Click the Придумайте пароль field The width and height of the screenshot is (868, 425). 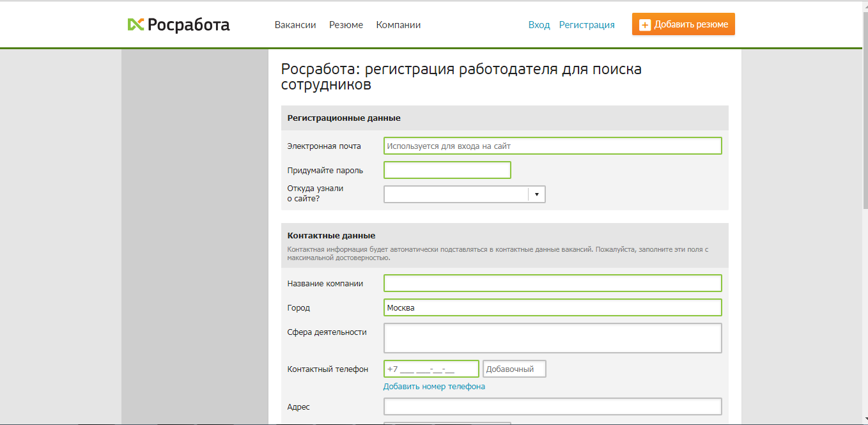tap(447, 169)
